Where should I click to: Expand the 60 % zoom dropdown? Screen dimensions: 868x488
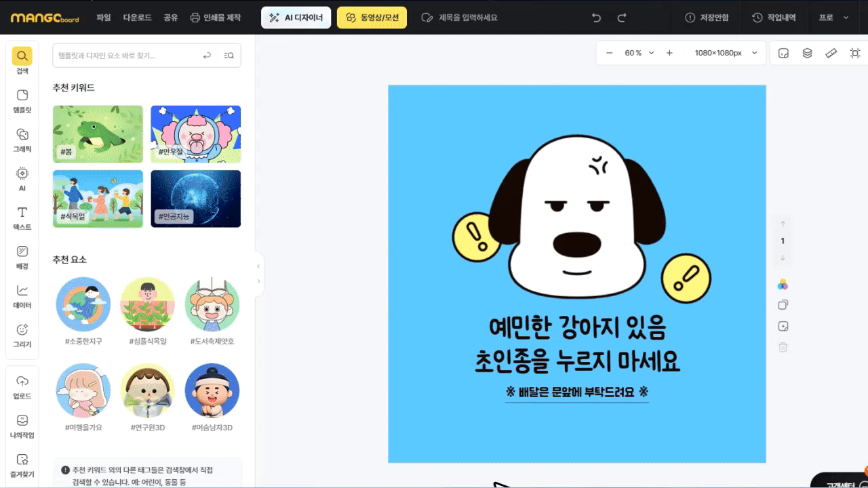[639, 53]
